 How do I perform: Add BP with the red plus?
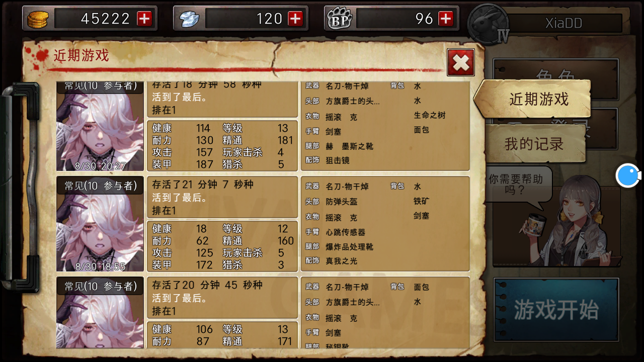point(446,19)
